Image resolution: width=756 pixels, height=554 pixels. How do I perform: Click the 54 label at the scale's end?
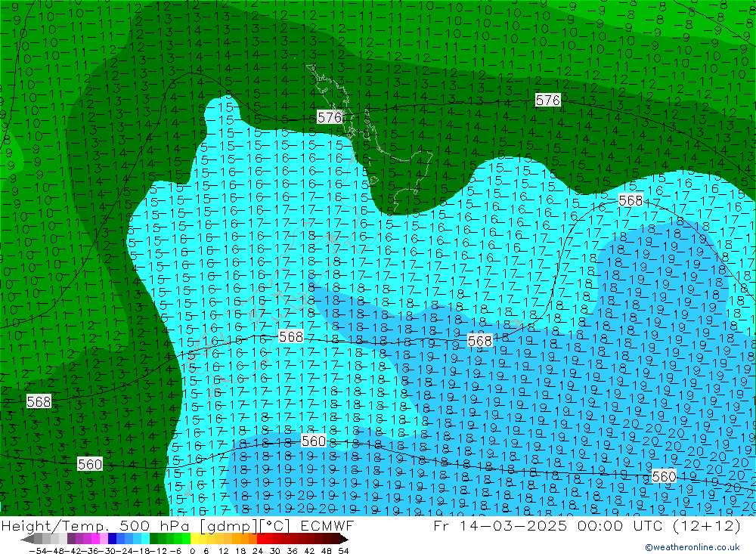(x=343, y=550)
